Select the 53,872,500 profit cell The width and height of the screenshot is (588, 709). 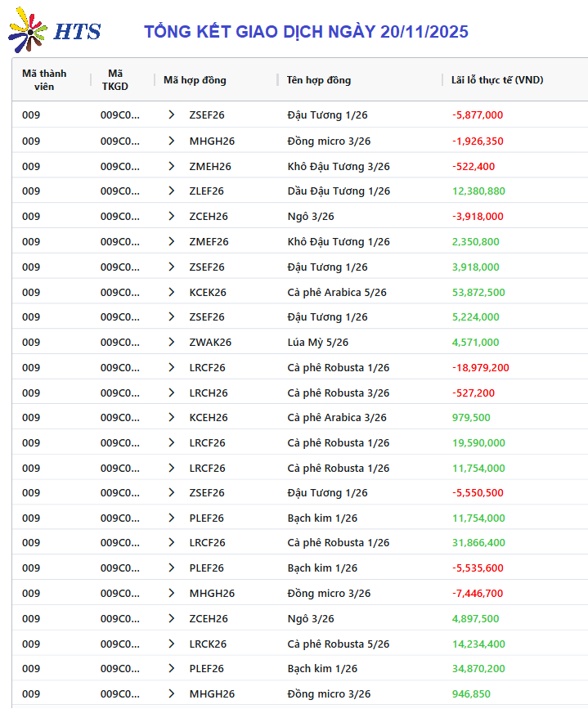click(478, 292)
